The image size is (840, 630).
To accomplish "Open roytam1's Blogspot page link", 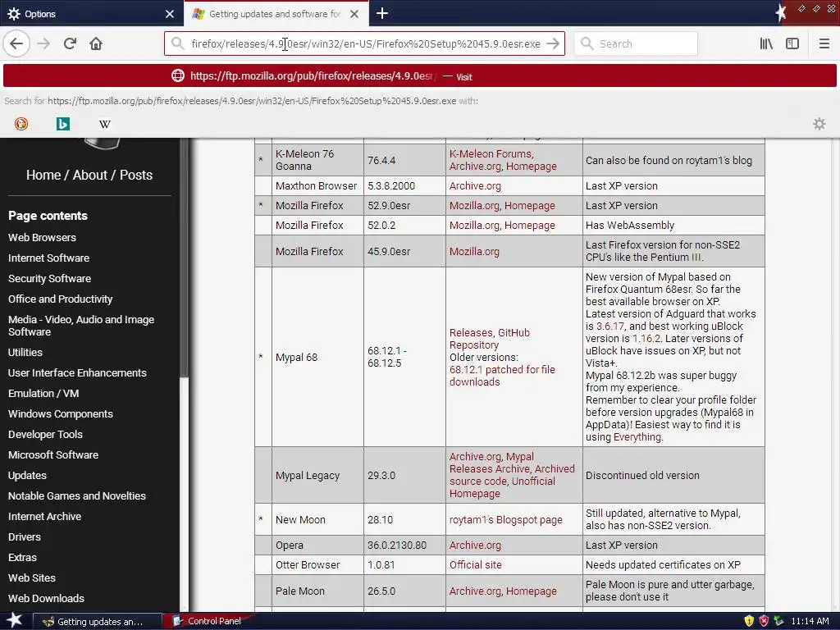I will [x=505, y=519].
